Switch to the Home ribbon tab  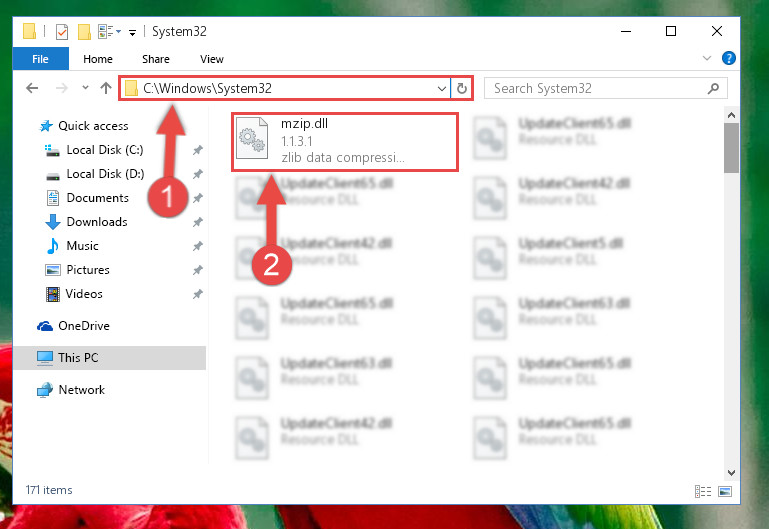tap(98, 59)
